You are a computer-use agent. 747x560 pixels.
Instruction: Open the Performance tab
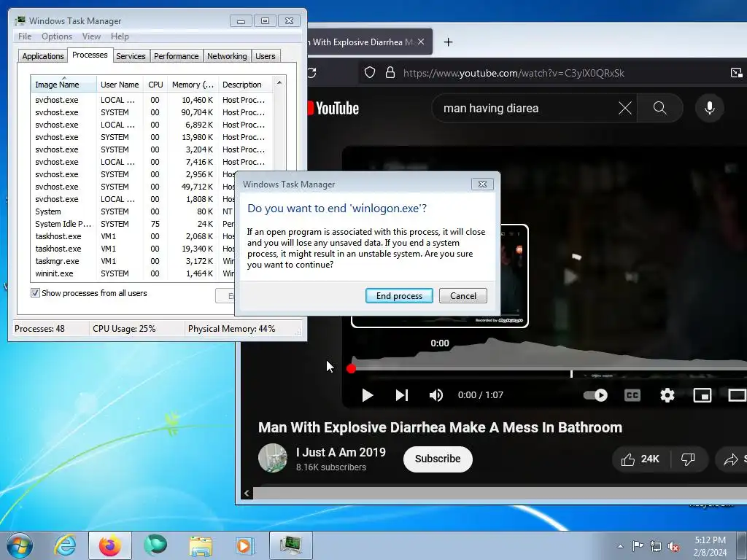176,56
